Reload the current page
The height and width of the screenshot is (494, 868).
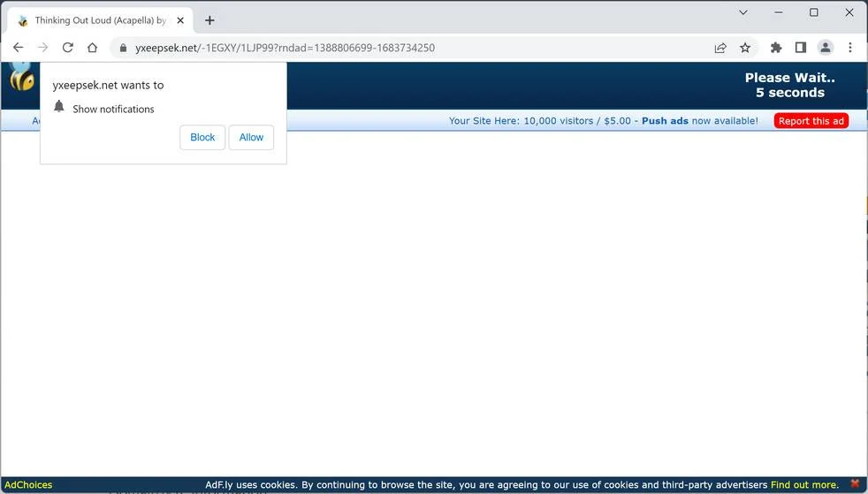point(67,48)
